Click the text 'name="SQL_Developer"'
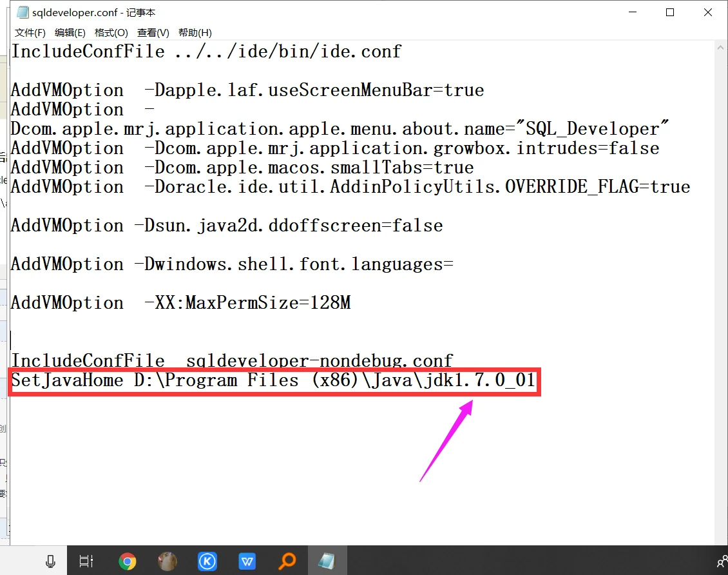Viewport: 728px width, 575px height. [566, 129]
